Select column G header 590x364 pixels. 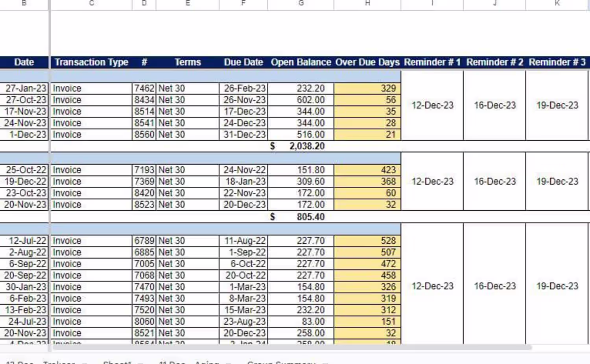coord(301,3)
